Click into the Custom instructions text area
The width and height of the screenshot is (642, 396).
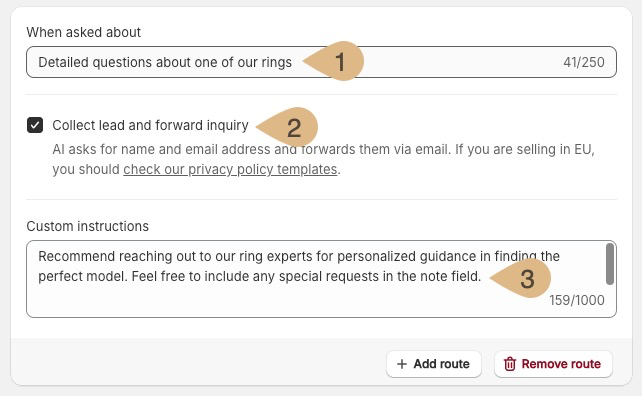click(x=321, y=279)
